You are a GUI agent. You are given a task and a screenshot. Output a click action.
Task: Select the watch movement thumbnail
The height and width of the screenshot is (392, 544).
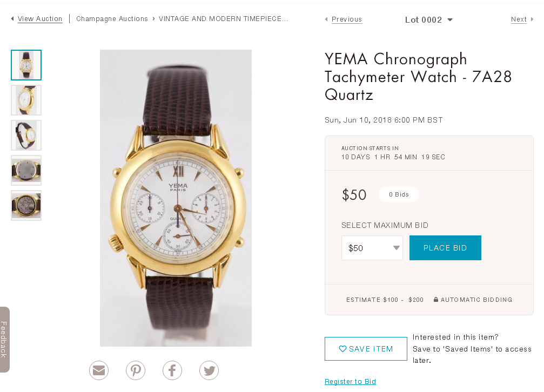[x=26, y=205]
